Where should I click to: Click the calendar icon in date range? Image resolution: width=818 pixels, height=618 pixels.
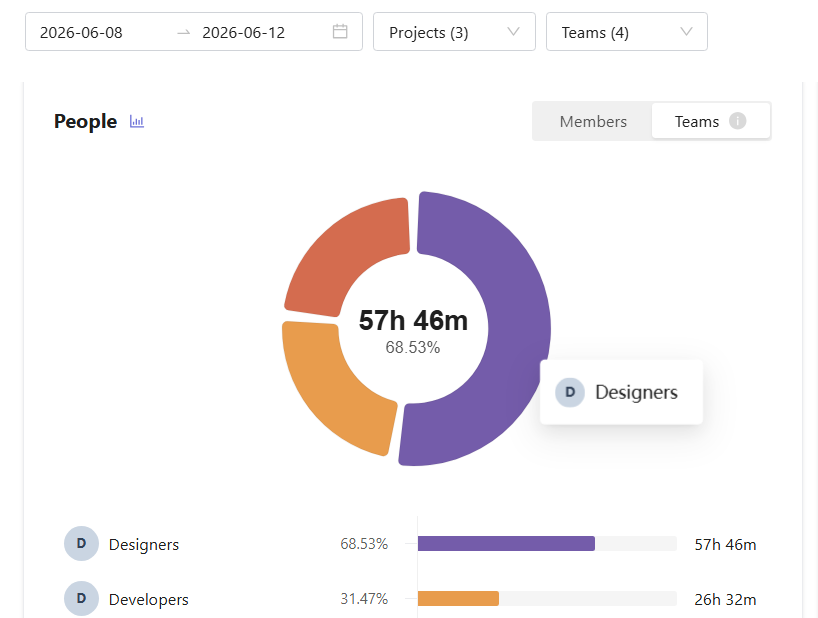click(340, 32)
